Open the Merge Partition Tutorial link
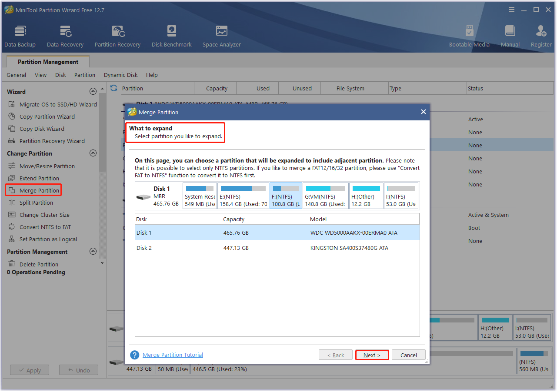Viewport: 557px width, 392px height. (173, 355)
